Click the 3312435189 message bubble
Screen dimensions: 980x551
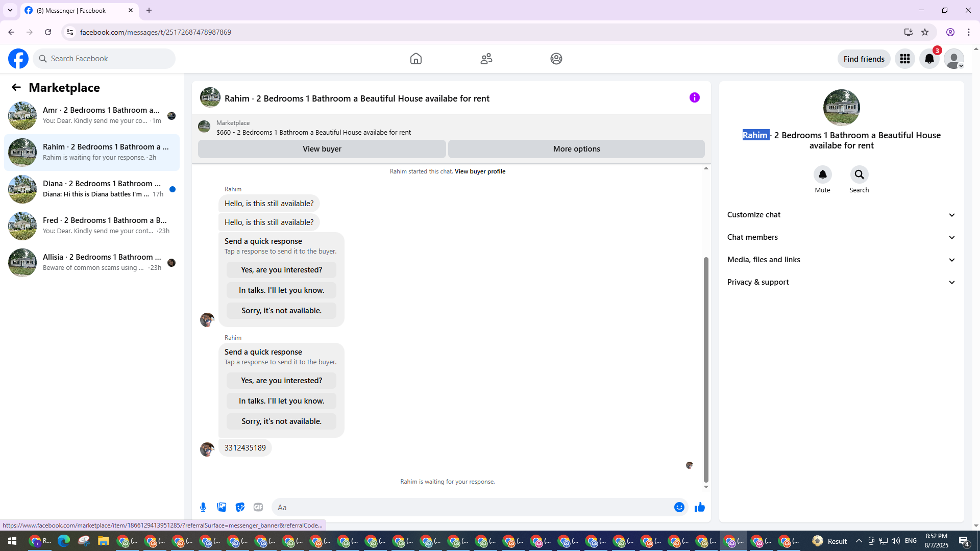(245, 448)
